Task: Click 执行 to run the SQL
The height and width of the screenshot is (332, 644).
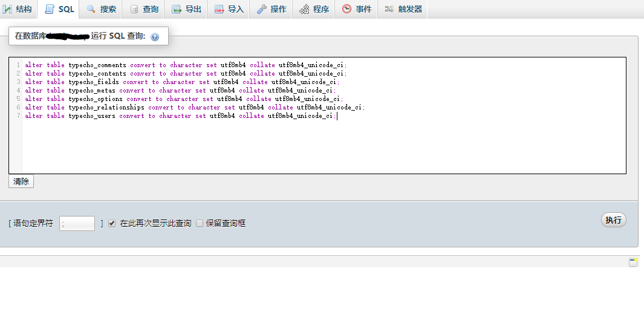Action: (614, 220)
